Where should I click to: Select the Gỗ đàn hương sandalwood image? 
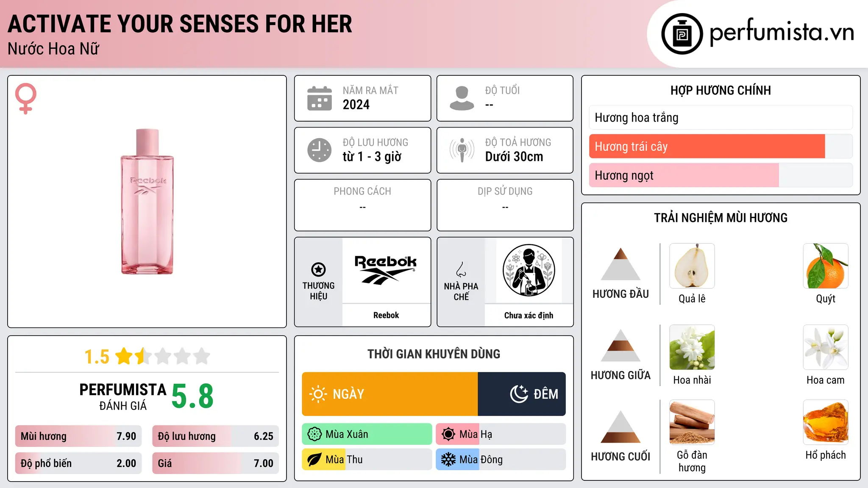pos(692,422)
